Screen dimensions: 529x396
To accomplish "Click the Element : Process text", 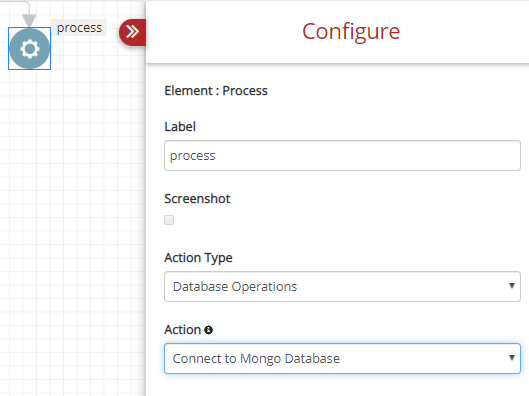I will tap(216, 91).
